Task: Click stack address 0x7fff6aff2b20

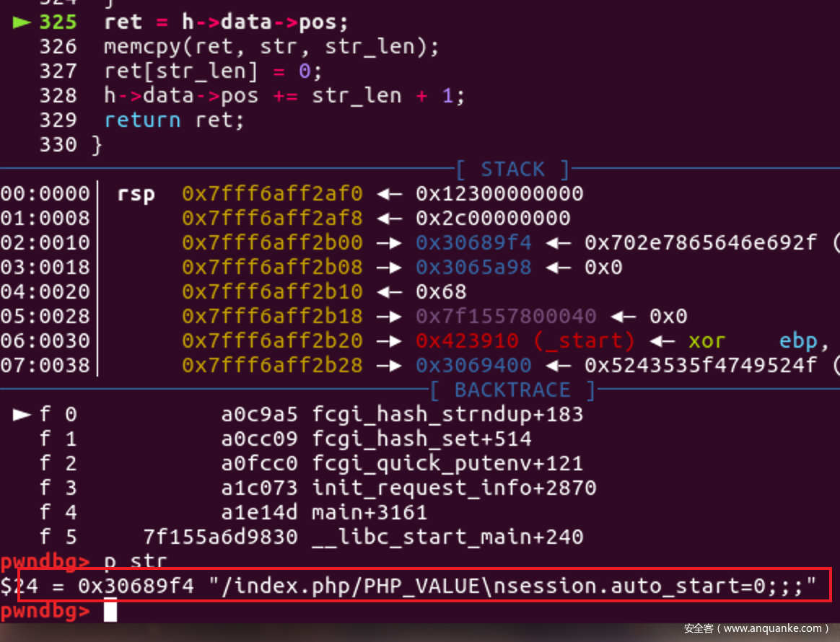Action: (x=272, y=341)
